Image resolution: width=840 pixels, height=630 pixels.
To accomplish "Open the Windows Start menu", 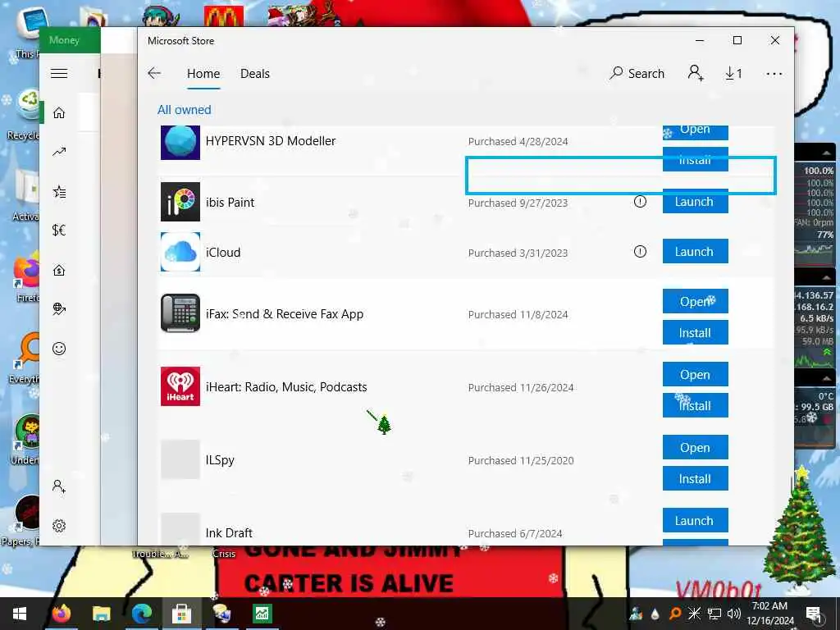I will tap(20, 614).
